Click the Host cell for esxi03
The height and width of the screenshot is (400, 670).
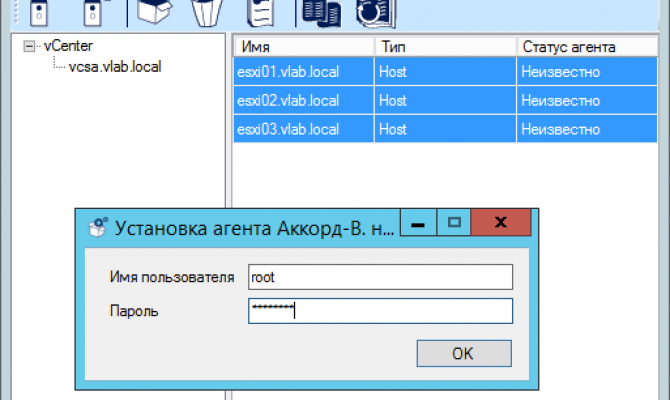click(445, 129)
